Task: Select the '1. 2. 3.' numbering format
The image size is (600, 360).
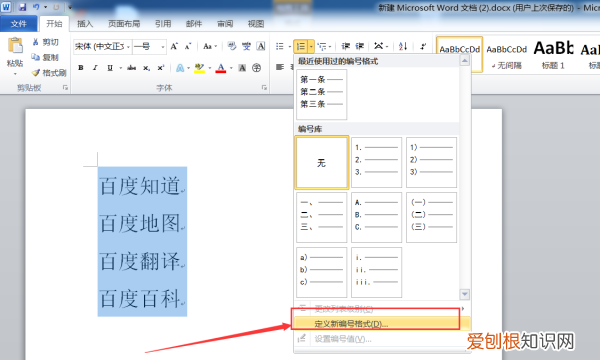Action: (377, 163)
